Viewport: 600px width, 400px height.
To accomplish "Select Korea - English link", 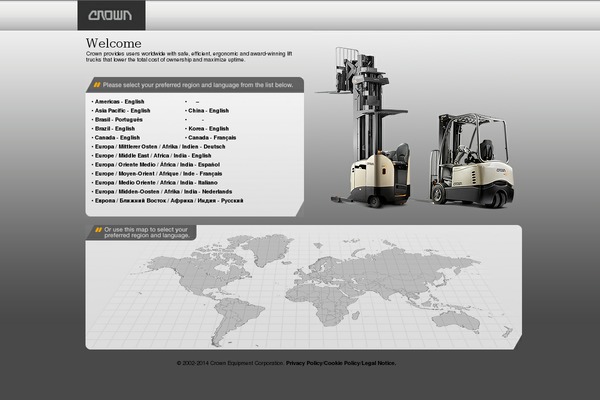I will pyautogui.click(x=209, y=129).
